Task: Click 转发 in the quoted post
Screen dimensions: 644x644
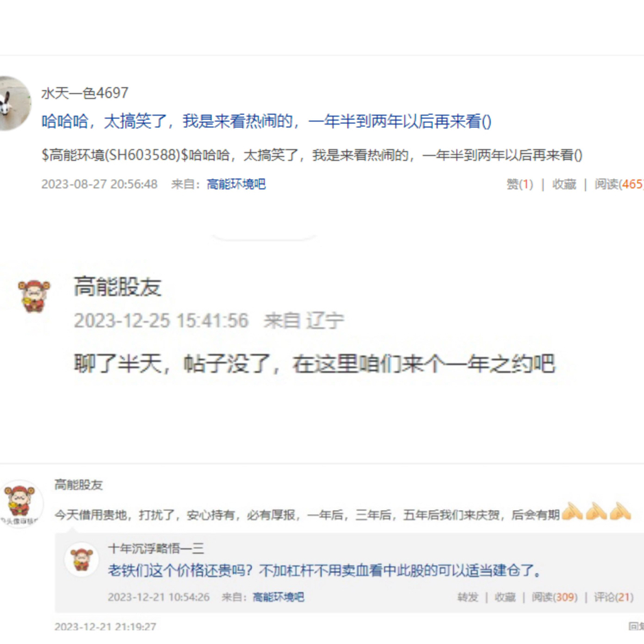Action: tap(468, 597)
